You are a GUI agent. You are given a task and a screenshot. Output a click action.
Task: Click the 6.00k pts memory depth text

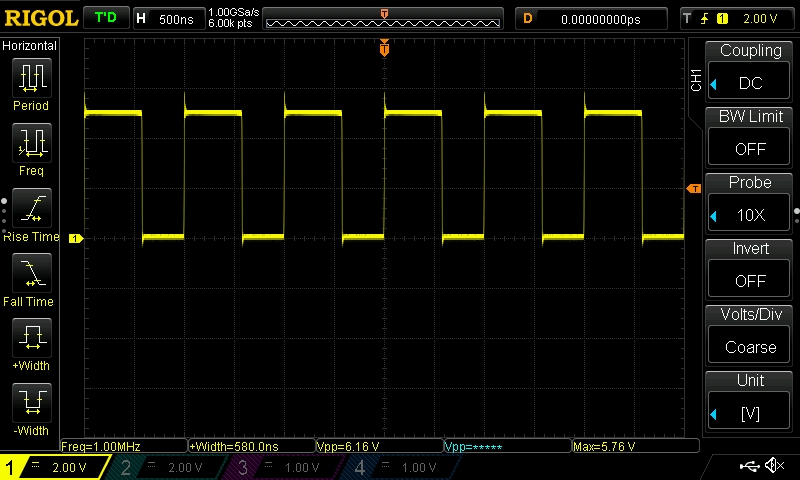pyautogui.click(x=230, y=23)
